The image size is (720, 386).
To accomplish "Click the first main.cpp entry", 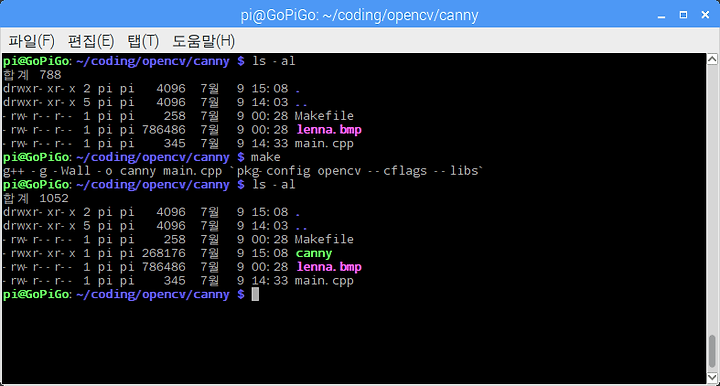I will pyautogui.click(x=324, y=144).
